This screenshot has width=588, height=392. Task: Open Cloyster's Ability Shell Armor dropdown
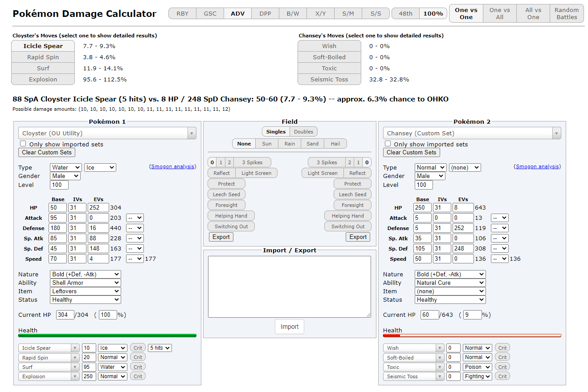(x=85, y=283)
